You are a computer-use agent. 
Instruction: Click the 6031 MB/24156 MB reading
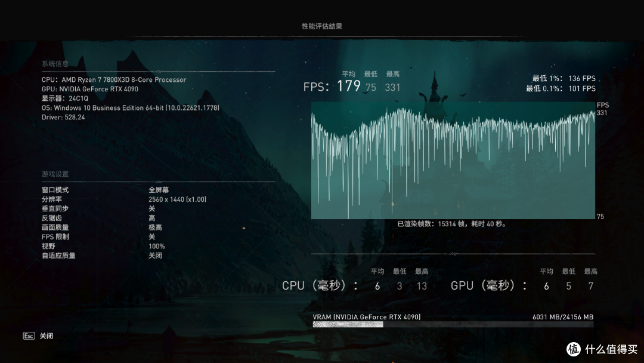(563, 317)
